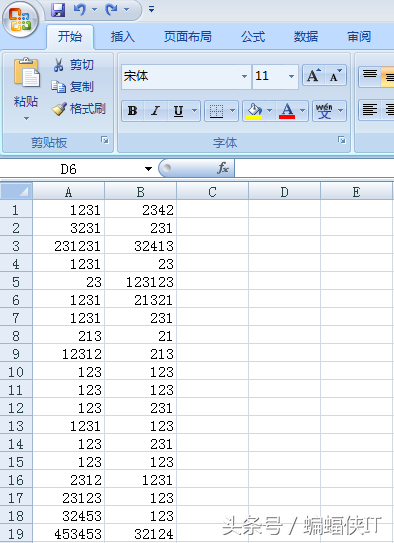Select column B header
This screenshot has width=394, height=543.
pos(141,192)
